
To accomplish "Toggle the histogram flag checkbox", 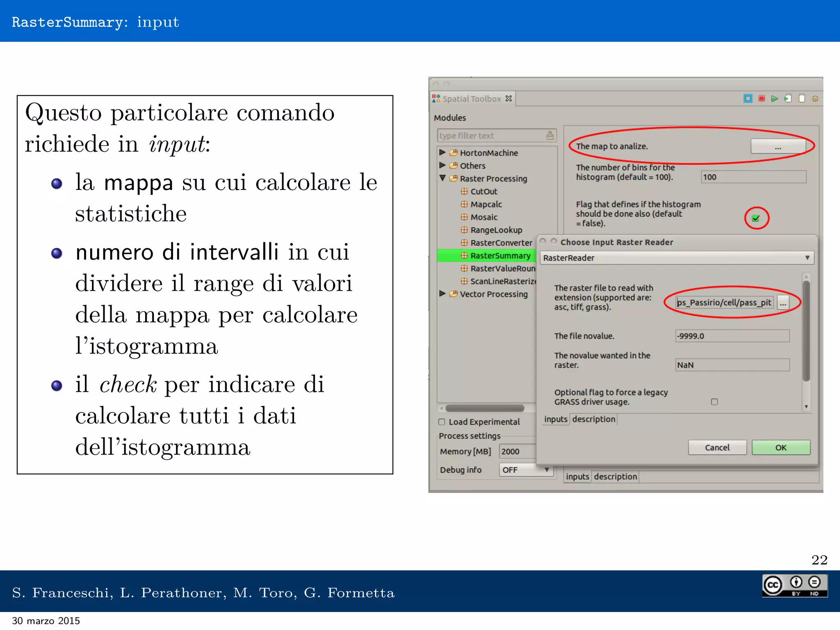I will tap(756, 218).
